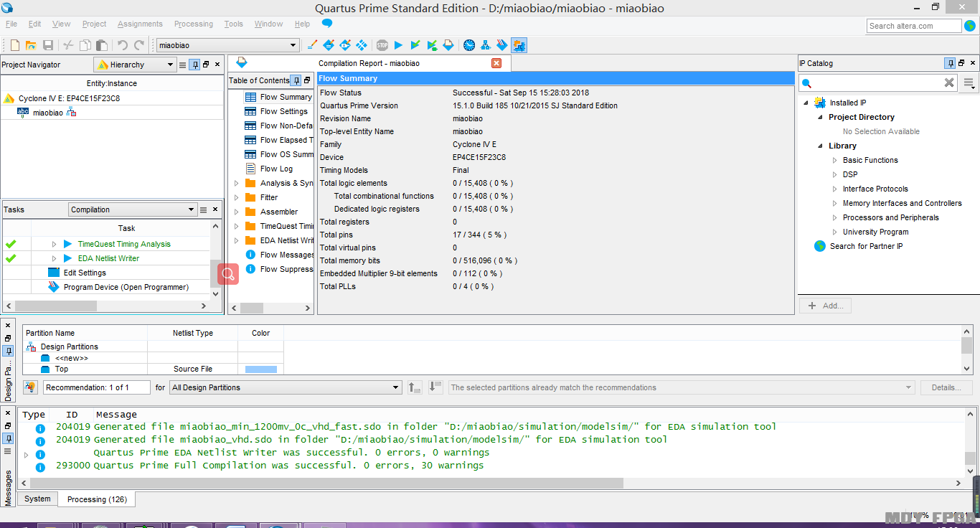The width and height of the screenshot is (980, 528).
Task: Open a file with the folder icon
Action: point(31,45)
